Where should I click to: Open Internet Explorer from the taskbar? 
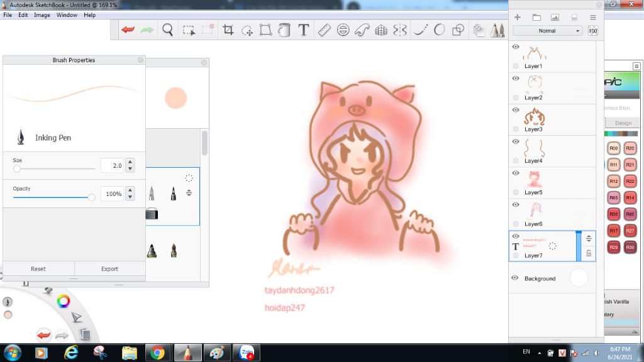point(71,353)
